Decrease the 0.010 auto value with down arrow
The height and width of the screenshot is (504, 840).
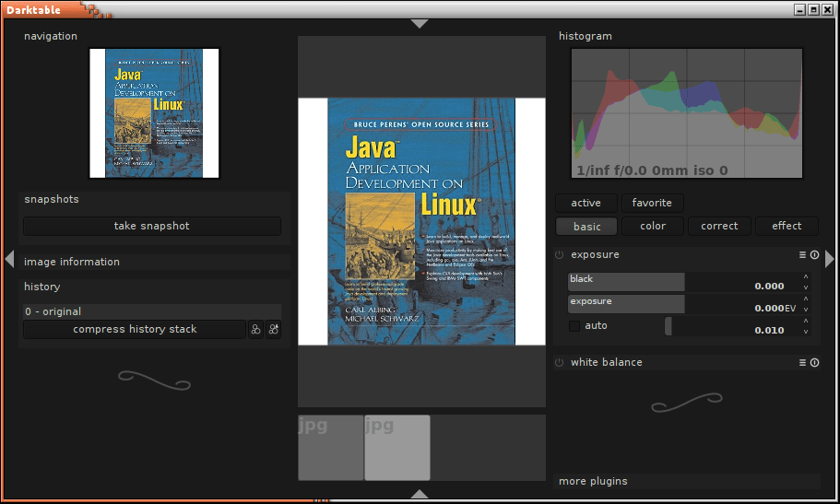point(805,332)
